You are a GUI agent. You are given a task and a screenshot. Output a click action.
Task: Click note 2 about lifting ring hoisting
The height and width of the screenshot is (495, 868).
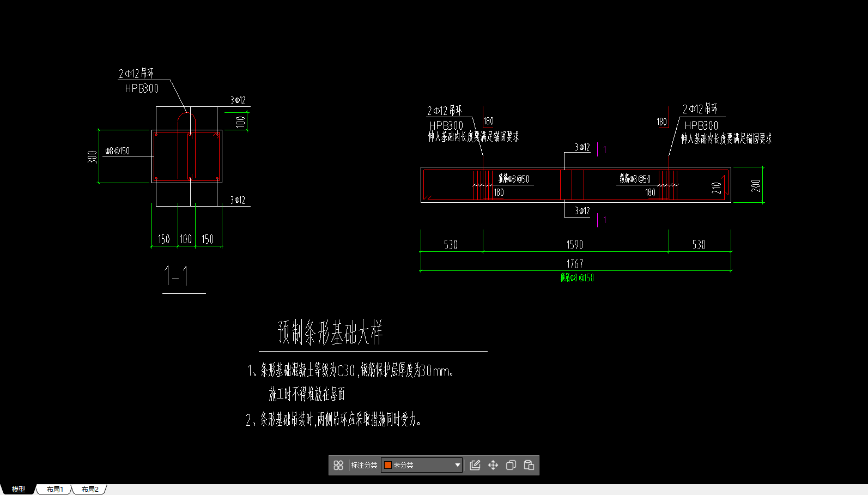coord(333,419)
